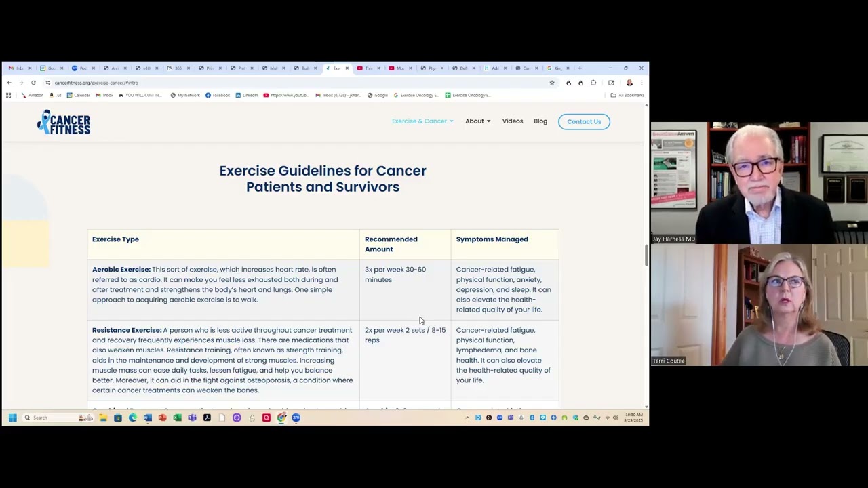Image resolution: width=868 pixels, height=488 pixels.
Task: Reload the page with browser refresh icon
Action: click(x=33, y=83)
